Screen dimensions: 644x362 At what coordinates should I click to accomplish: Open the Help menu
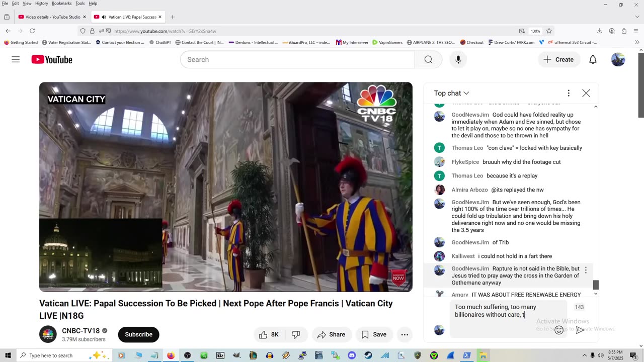(x=93, y=4)
